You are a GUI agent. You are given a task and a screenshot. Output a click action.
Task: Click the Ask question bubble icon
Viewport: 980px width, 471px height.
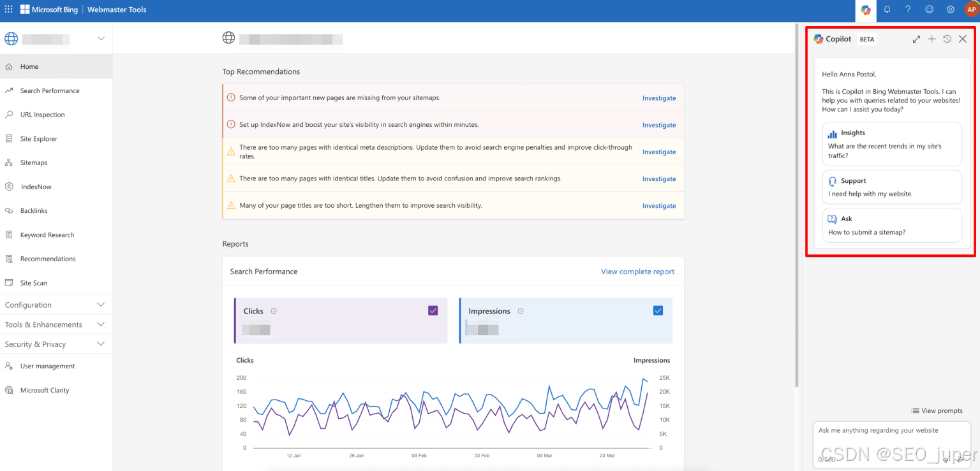[x=832, y=219]
